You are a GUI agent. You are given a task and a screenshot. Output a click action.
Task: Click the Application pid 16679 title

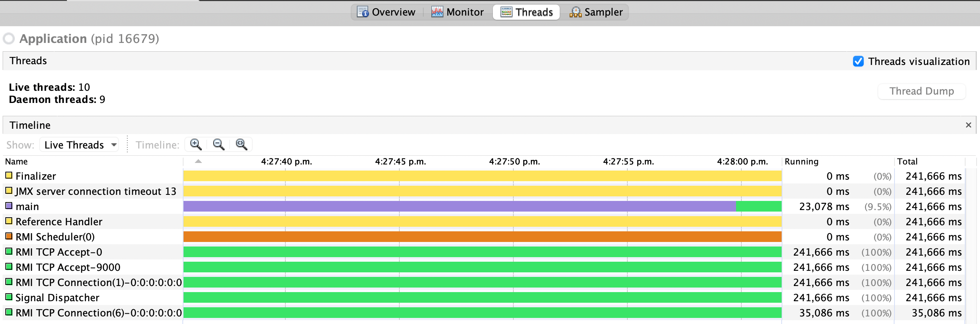click(89, 38)
